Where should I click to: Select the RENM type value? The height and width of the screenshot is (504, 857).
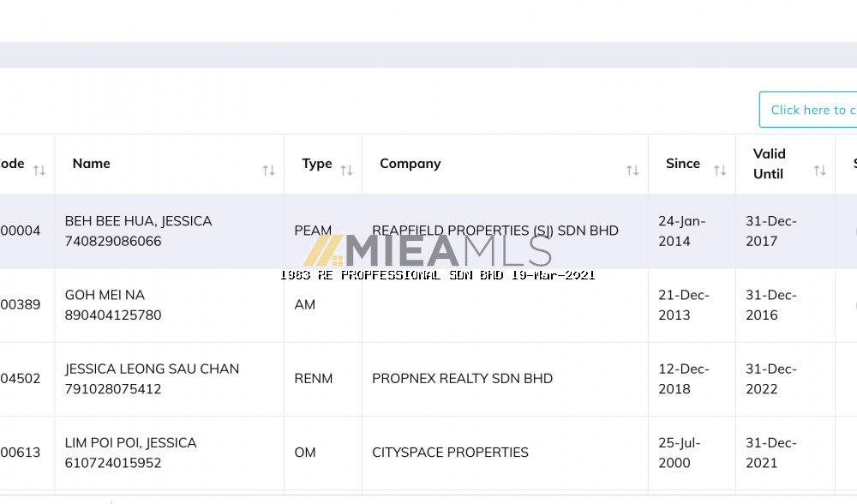click(313, 378)
